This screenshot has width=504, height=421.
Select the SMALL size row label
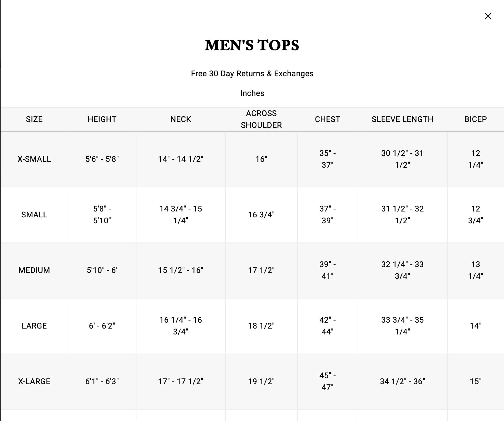coord(34,215)
